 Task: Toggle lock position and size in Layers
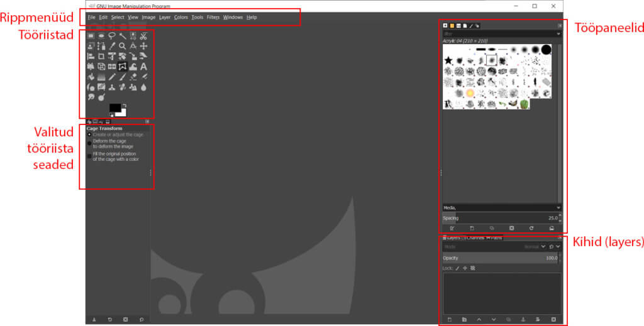coord(465,268)
